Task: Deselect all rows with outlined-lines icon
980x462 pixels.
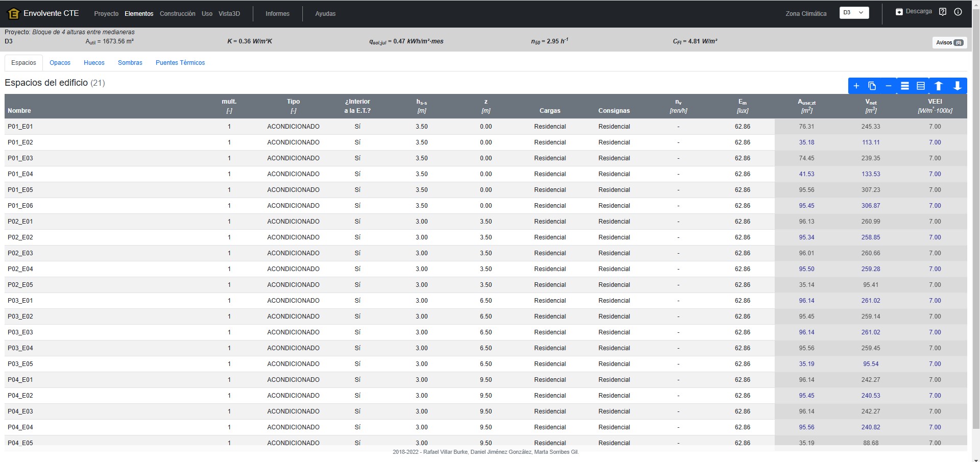Action: click(921, 86)
